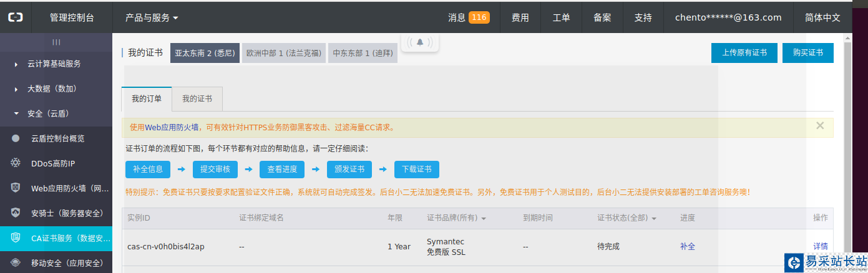
Task: Select region 欧洲中部 1 (法兰克福)
Action: click(284, 53)
